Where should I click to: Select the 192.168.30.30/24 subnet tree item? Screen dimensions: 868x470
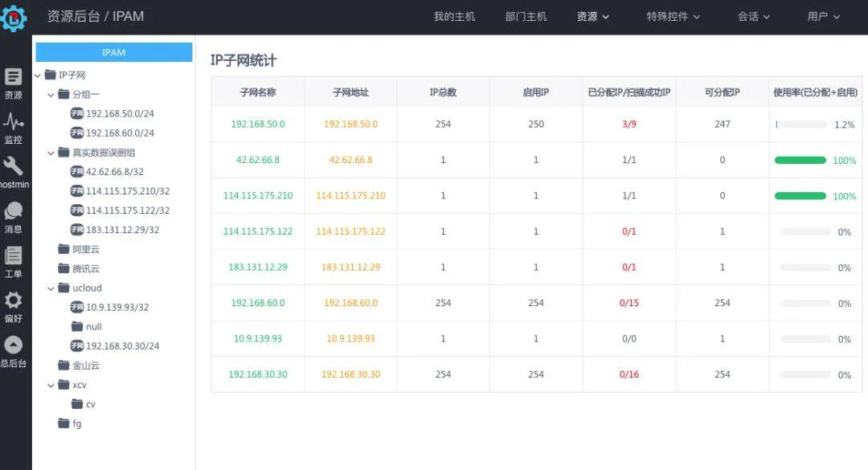pos(115,346)
